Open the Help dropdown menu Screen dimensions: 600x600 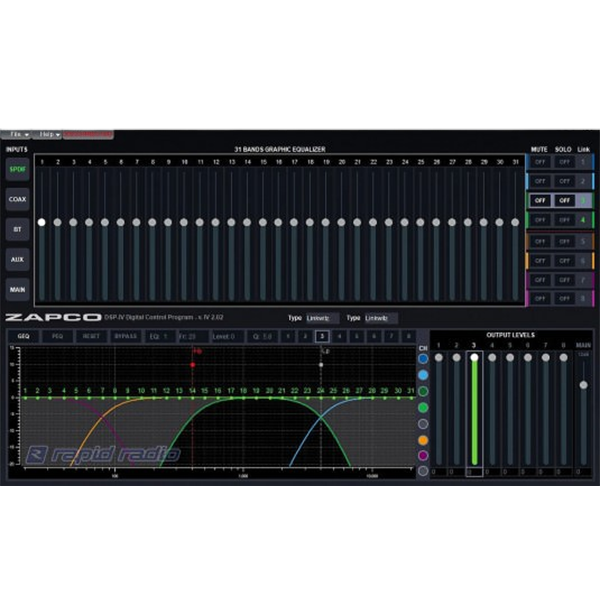point(47,134)
